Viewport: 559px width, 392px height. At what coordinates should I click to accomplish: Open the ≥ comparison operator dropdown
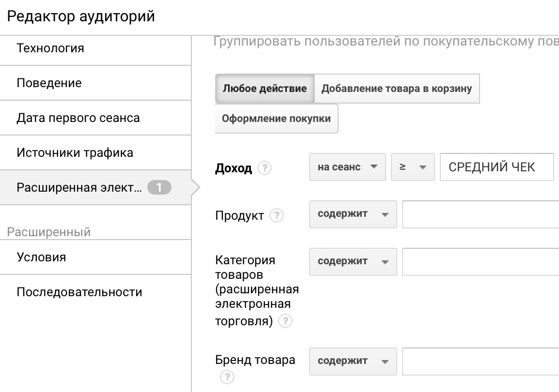[412, 167]
